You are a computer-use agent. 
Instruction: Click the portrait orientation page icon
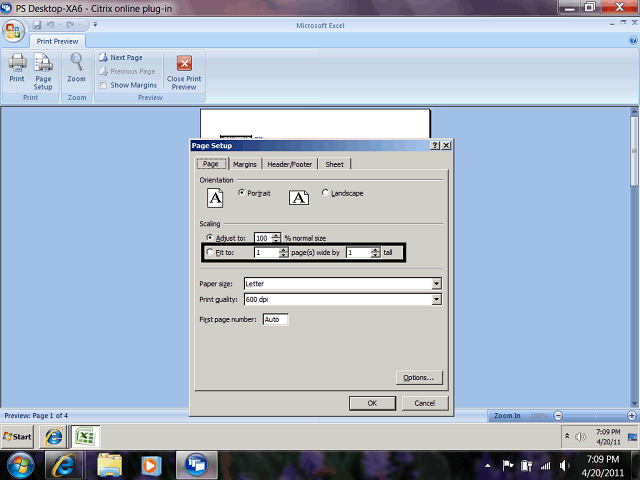coord(215,198)
